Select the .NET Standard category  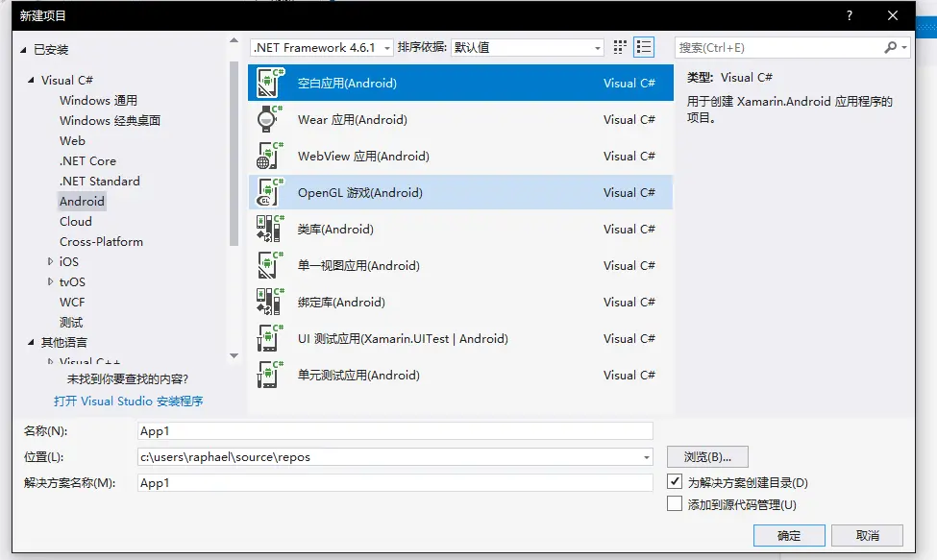click(x=100, y=181)
